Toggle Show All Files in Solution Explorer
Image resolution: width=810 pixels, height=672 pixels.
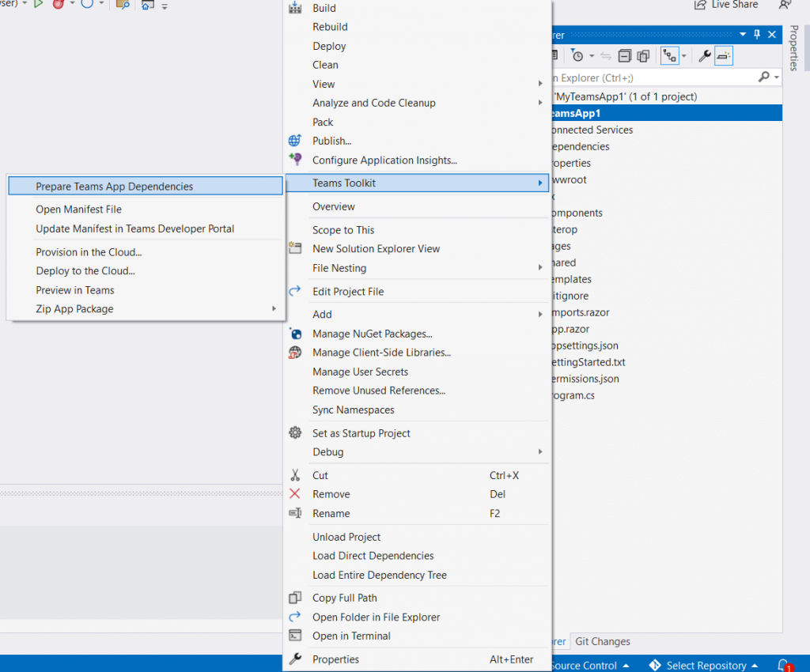point(643,55)
